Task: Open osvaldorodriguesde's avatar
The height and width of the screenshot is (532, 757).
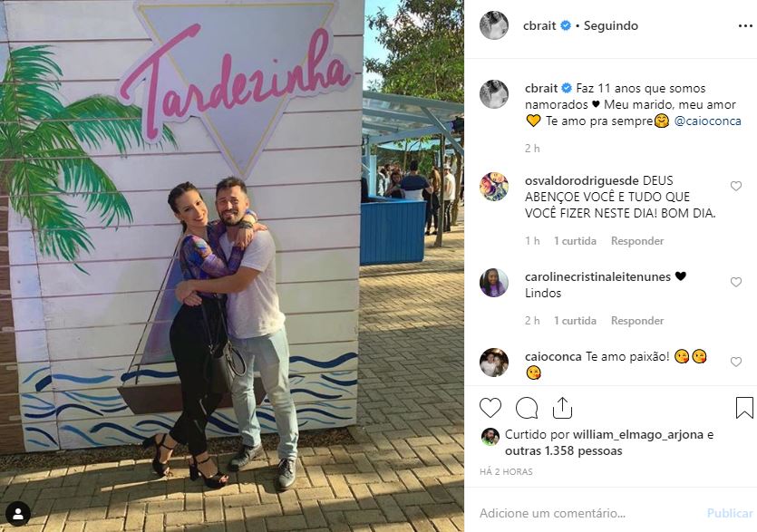Action: pyautogui.click(x=494, y=187)
